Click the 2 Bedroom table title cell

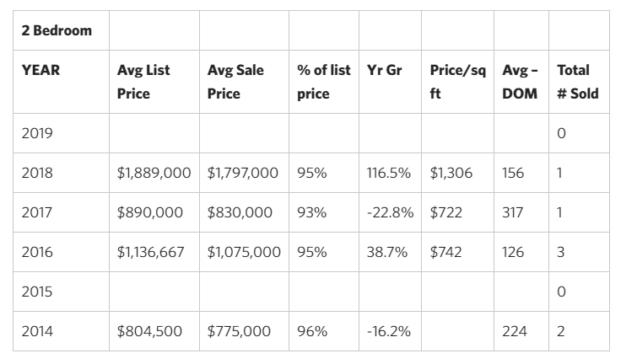[x=61, y=30]
